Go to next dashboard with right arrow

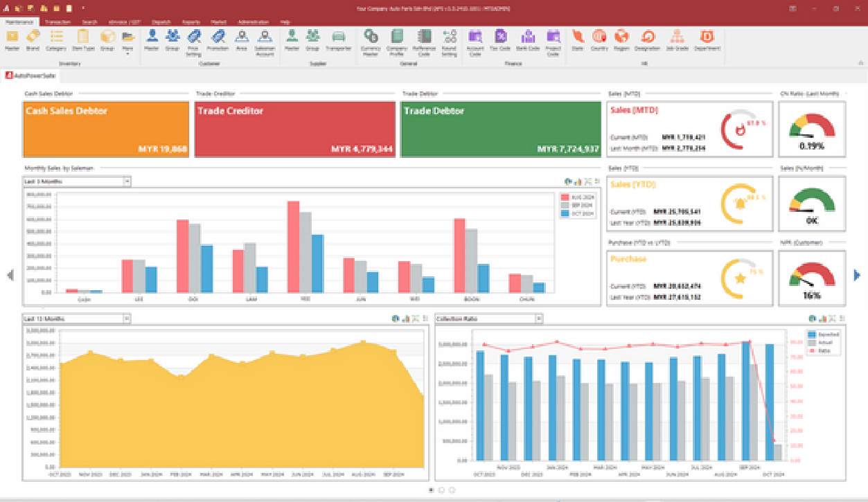[857, 275]
